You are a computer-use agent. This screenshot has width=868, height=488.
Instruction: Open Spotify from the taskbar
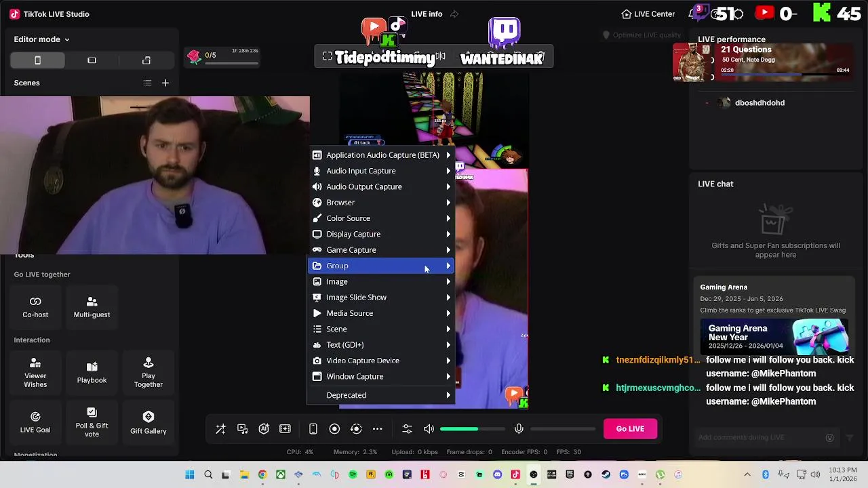pyautogui.click(x=353, y=474)
